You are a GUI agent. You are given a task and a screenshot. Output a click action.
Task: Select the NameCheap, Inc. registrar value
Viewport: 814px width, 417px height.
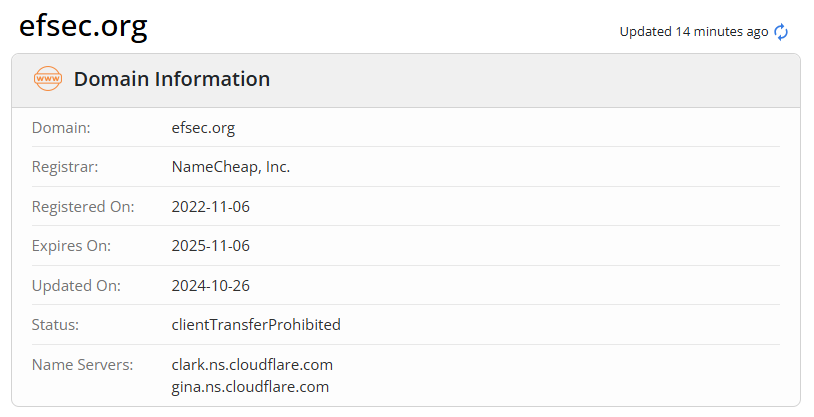pyautogui.click(x=231, y=167)
